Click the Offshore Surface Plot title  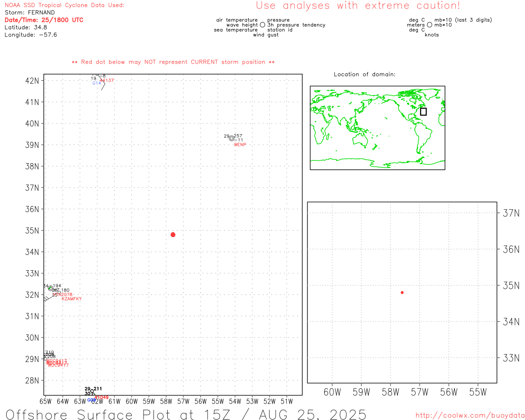[x=186, y=414]
